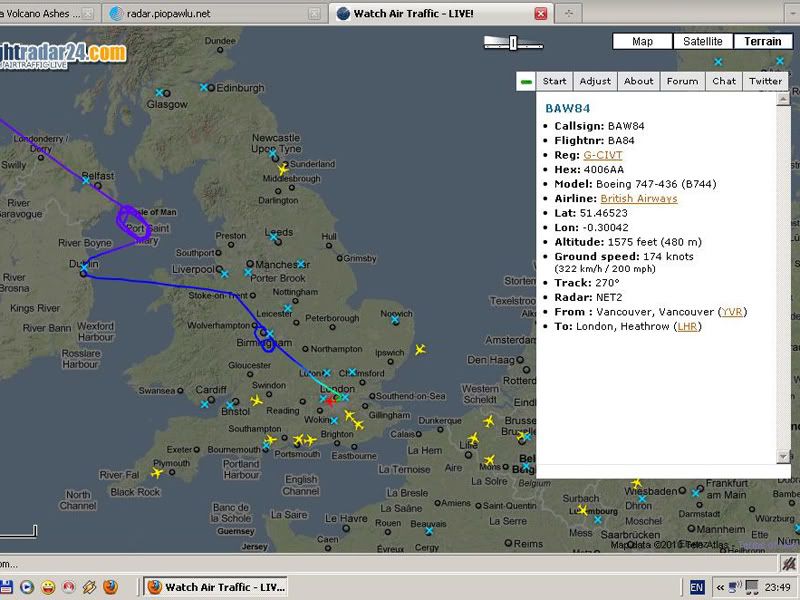Switch to the Forum tab
800x600 pixels.
pyautogui.click(x=682, y=81)
